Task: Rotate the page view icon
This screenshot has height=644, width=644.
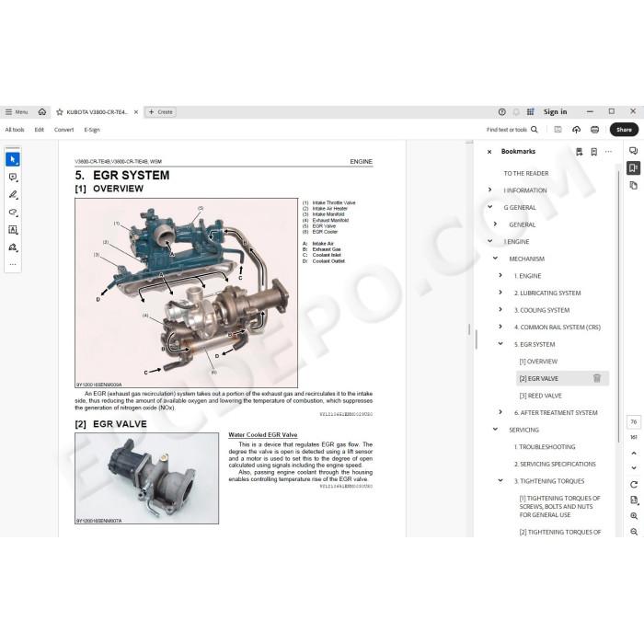Action: 634,485
